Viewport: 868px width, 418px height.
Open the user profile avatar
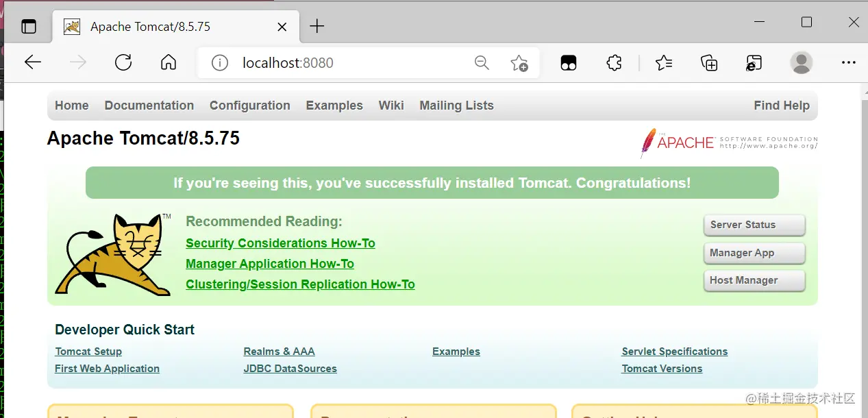tap(802, 63)
